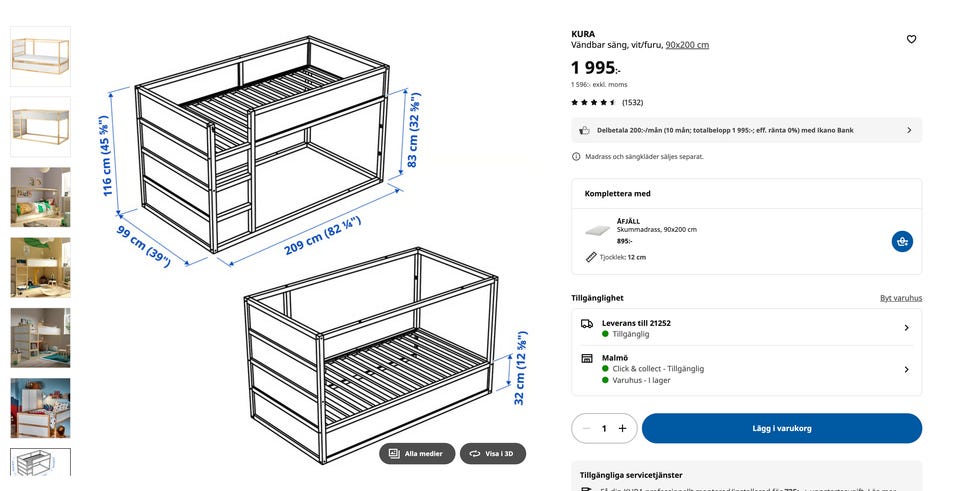Screen dimensions: 960x491
Task: Launch Visa i 3D viewer
Action: pyautogui.click(x=493, y=453)
